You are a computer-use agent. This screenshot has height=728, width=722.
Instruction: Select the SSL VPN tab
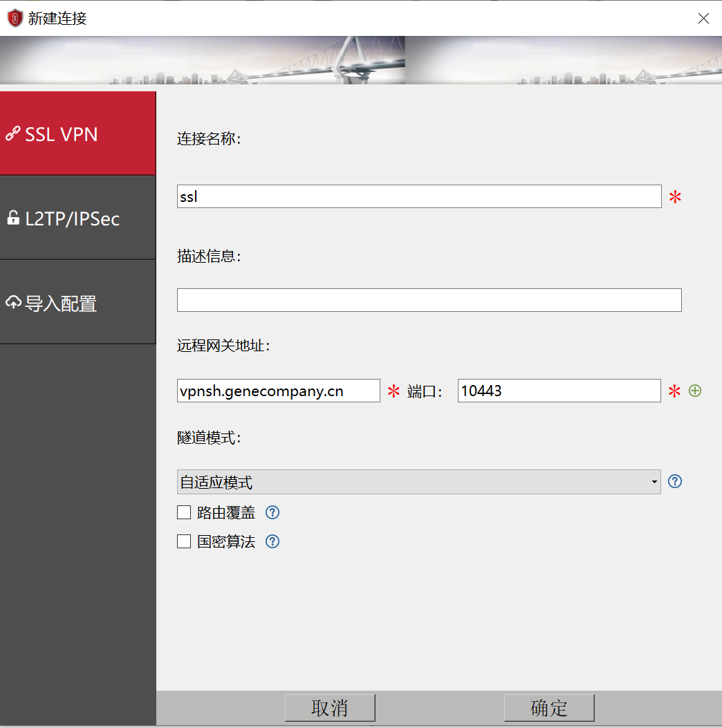[77, 133]
